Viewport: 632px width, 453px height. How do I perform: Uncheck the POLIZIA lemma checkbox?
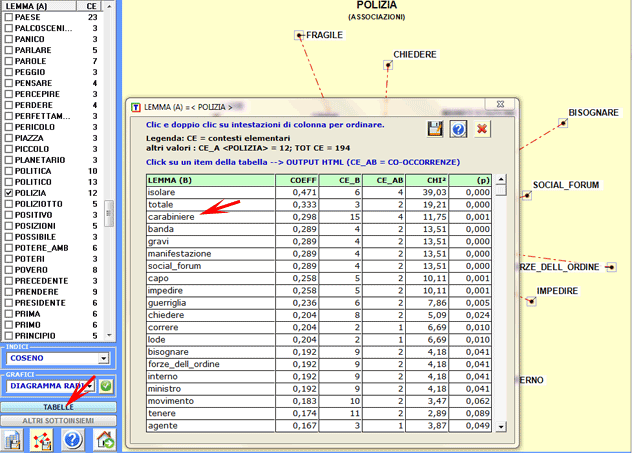8,193
